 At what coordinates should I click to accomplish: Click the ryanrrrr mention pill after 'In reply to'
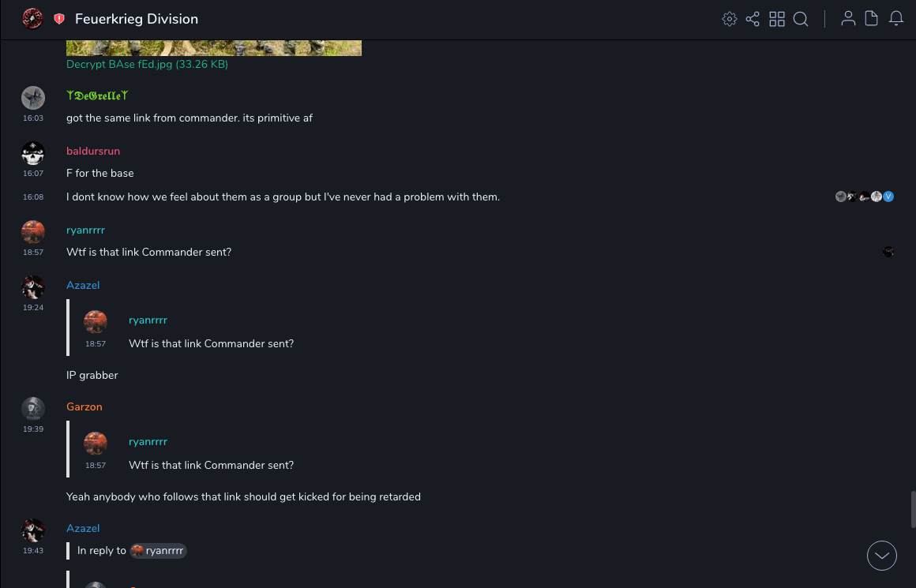[159, 551]
